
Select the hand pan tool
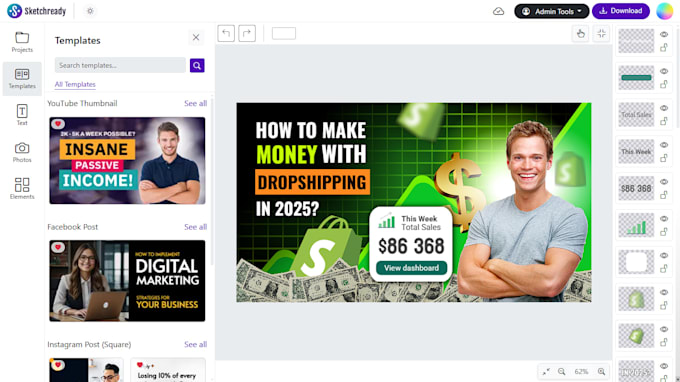click(x=580, y=34)
